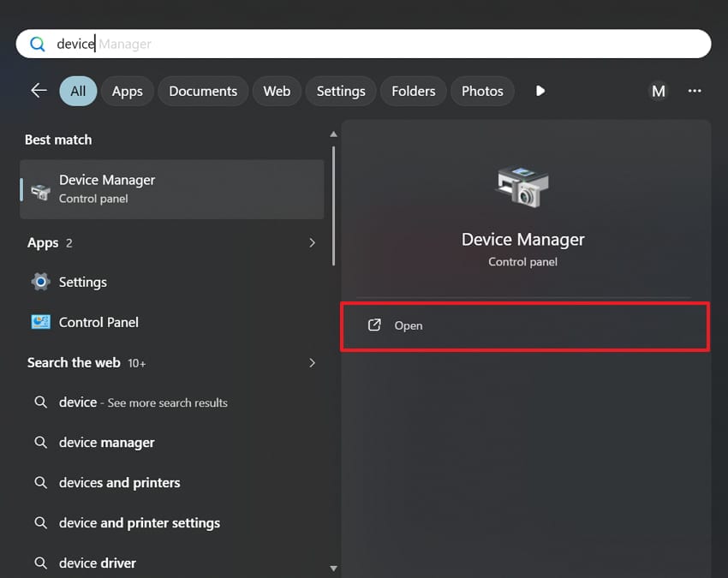Switch to the Photos filter tab
728x578 pixels.
tap(482, 91)
